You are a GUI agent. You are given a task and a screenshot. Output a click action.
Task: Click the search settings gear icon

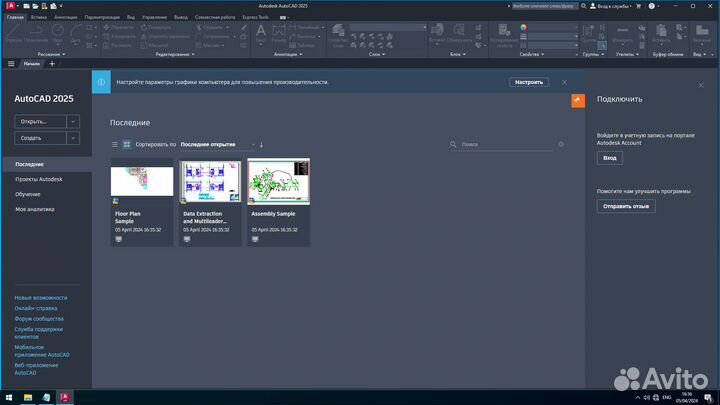[561, 144]
